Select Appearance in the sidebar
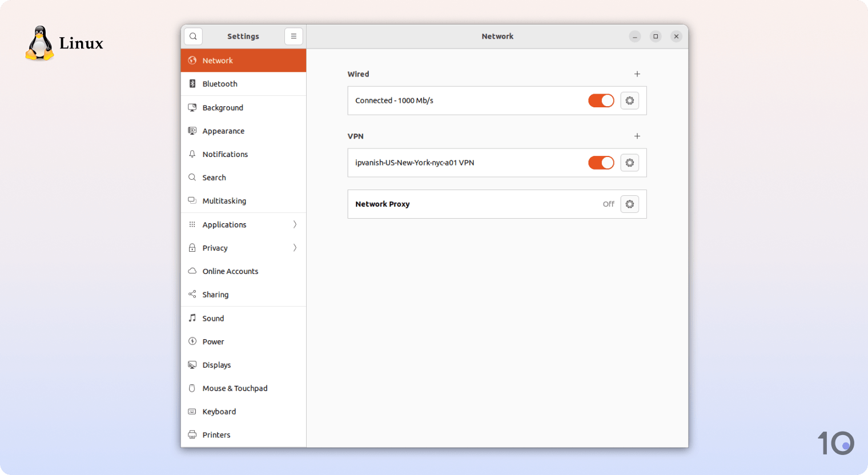This screenshot has width=868, height=475. [x=244, y=131]
